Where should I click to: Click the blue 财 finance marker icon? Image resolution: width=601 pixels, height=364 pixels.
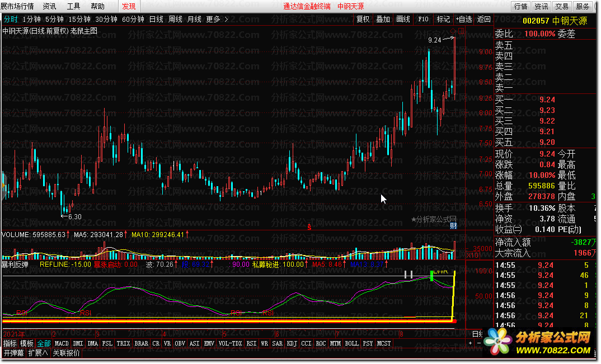(x=453, y=226)
